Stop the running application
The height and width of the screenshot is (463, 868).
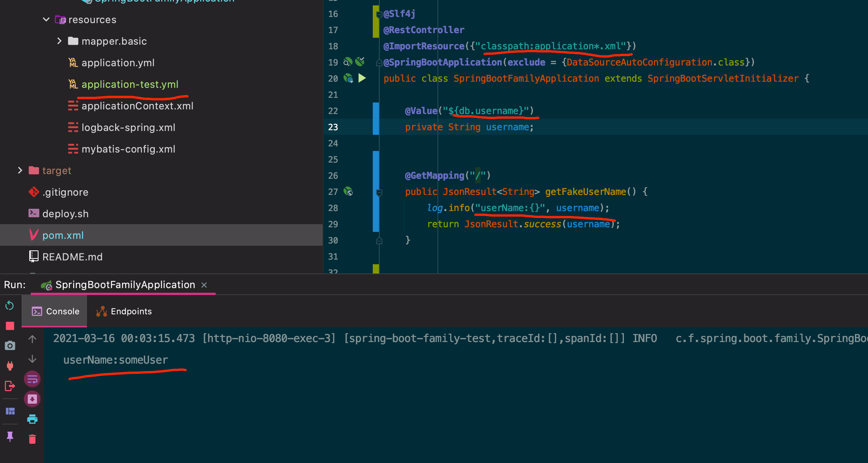(x=9, y=326)
